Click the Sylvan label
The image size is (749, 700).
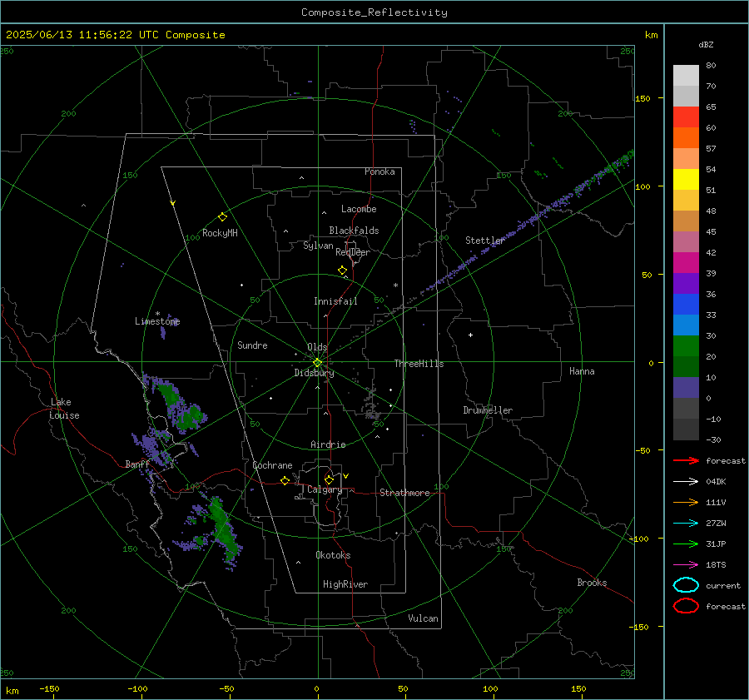point(318,246)
